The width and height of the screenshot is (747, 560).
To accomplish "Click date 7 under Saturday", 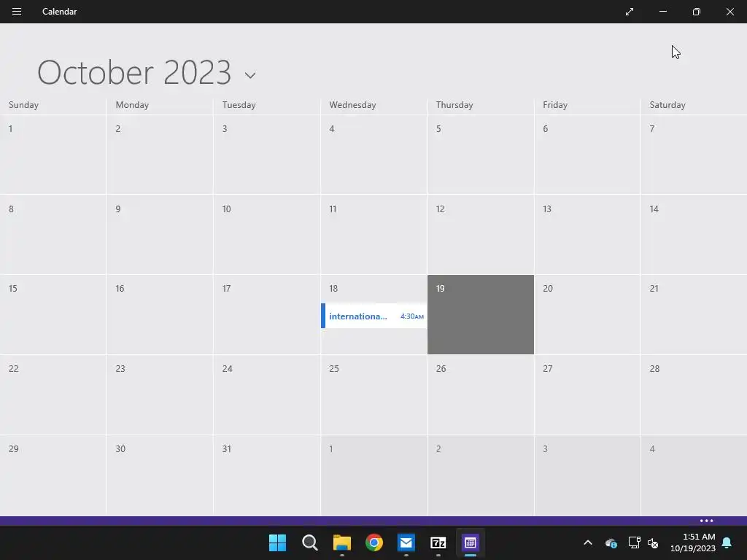I will coord(694,155).
